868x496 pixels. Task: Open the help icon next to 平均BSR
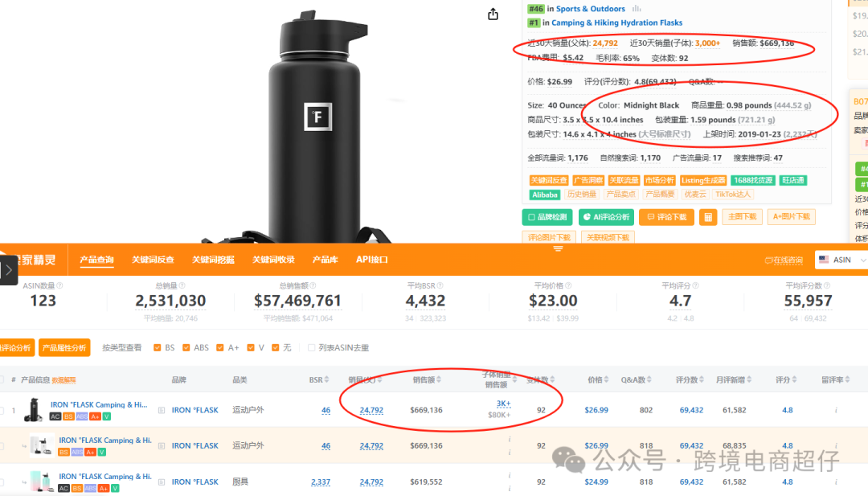(x=440, y=285)
